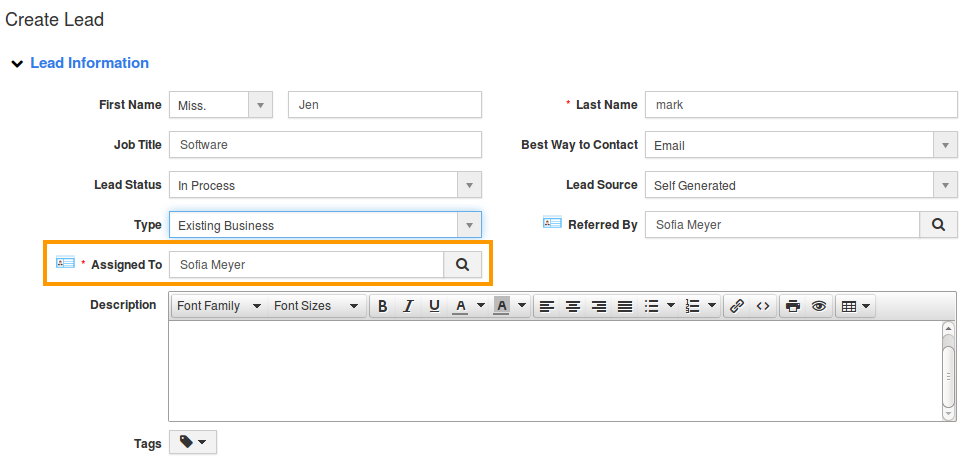Click the text color button
The height and width of the screenshot is (463, 980).
point(460,306)
